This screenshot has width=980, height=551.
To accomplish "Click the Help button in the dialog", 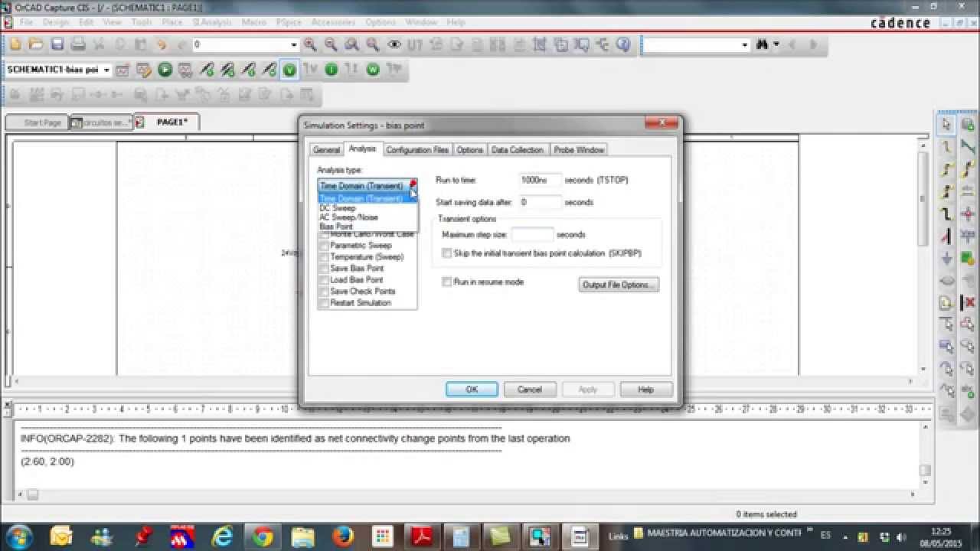I will pos(646,390).
